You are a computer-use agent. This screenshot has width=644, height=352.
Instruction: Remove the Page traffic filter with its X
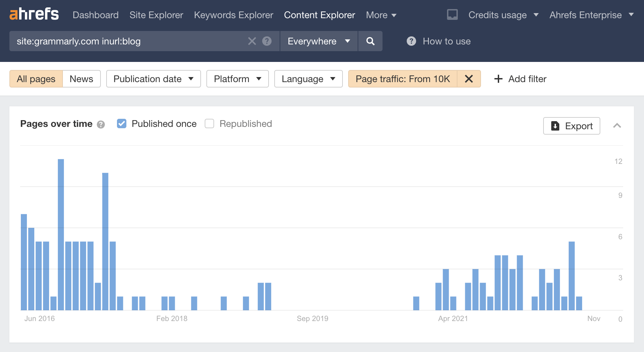469,79
